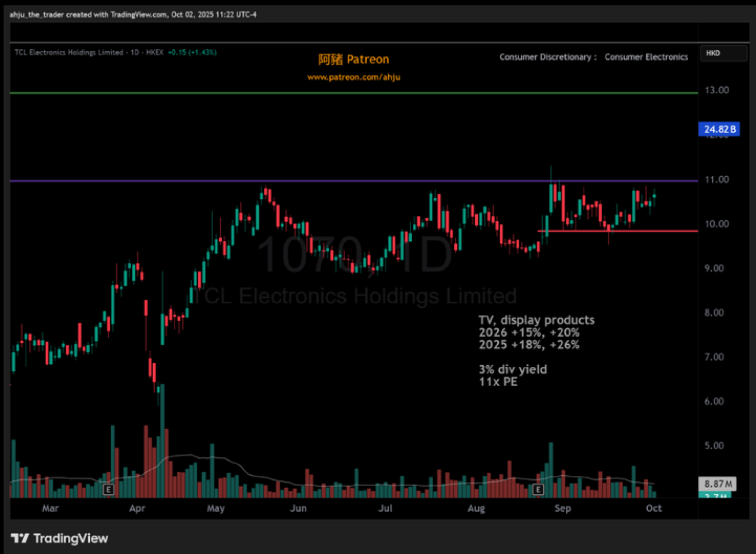The image size is (756, 554).
Task: Click the 9.00 price scale label
Action: point(714,268)
